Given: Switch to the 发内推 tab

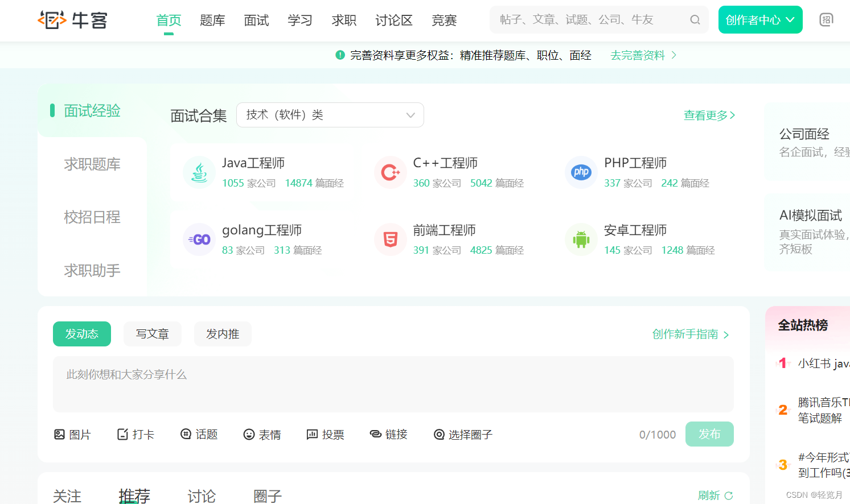Looking at the screenshot, I should [x=223, y=334].
